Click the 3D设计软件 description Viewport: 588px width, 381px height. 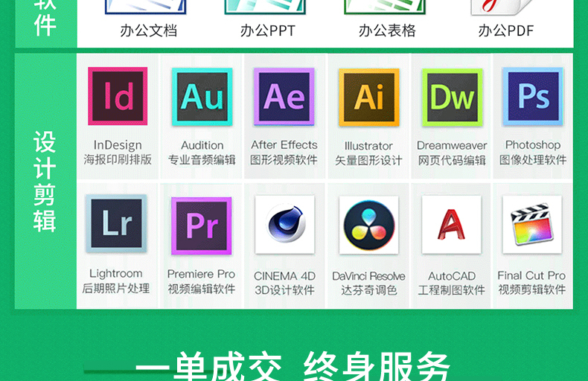(284, 290)
